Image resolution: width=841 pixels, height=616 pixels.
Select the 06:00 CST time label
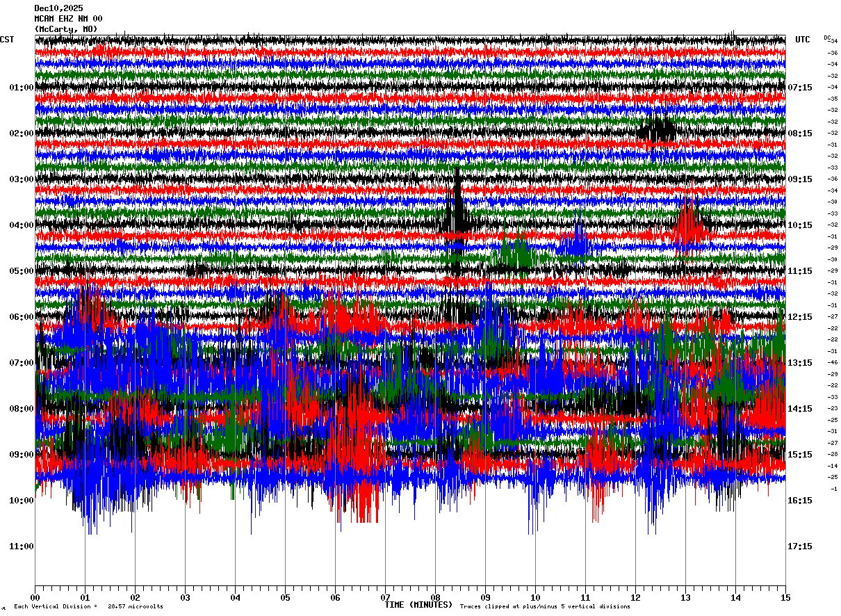22,317
